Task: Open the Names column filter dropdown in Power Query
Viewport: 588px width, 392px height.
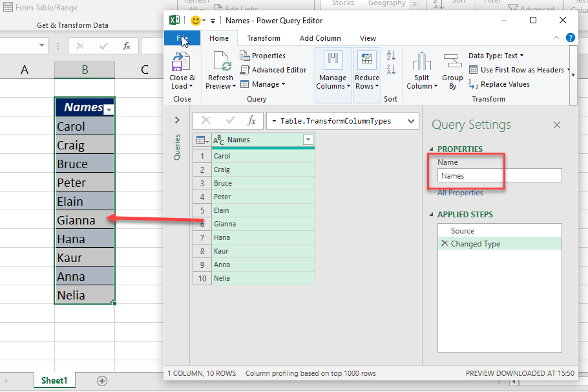Action: (x=308, y=140)
